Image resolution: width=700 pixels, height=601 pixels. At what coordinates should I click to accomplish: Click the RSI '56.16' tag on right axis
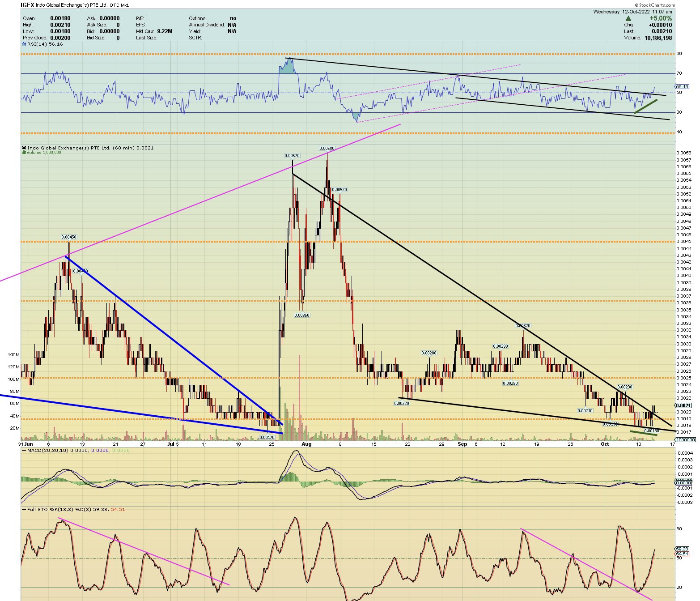[x=682, y=87]
